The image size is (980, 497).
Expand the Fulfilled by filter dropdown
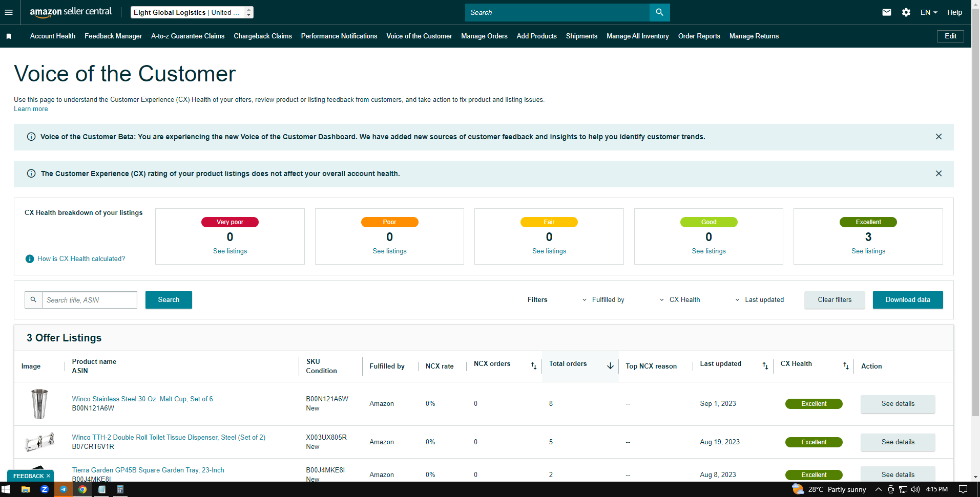click(x=603, y=300)
